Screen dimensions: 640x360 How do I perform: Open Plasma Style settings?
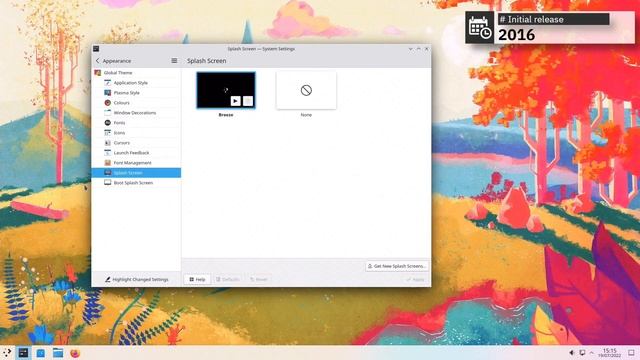(x=136, y=93)
